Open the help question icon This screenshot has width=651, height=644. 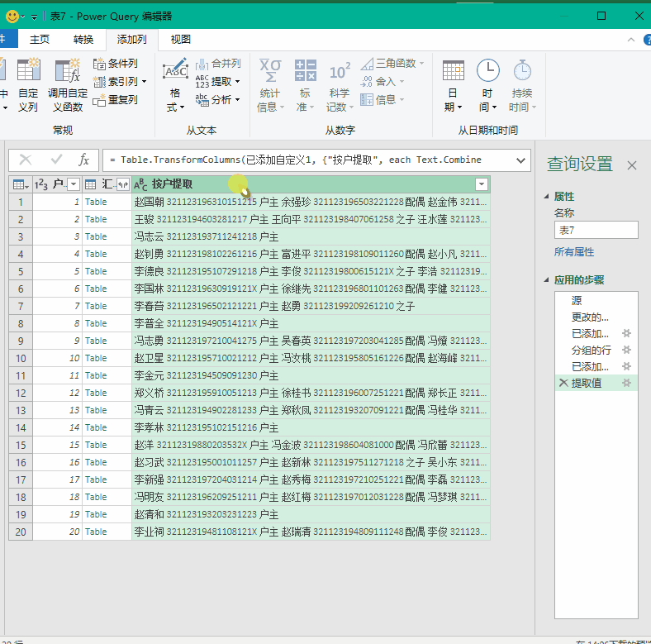pos(647,40)
